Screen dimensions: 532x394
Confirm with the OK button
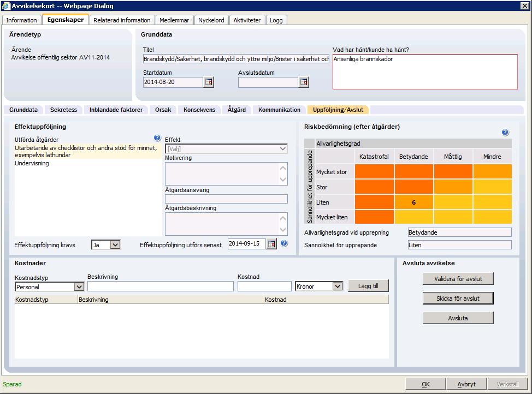(425, 384)
